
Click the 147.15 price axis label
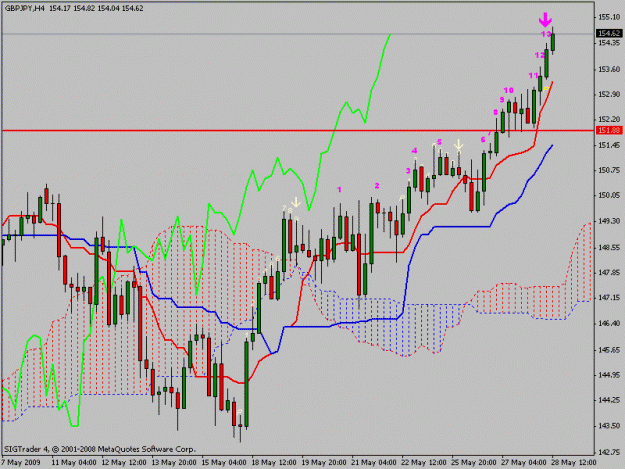click(x=608, y=298)
